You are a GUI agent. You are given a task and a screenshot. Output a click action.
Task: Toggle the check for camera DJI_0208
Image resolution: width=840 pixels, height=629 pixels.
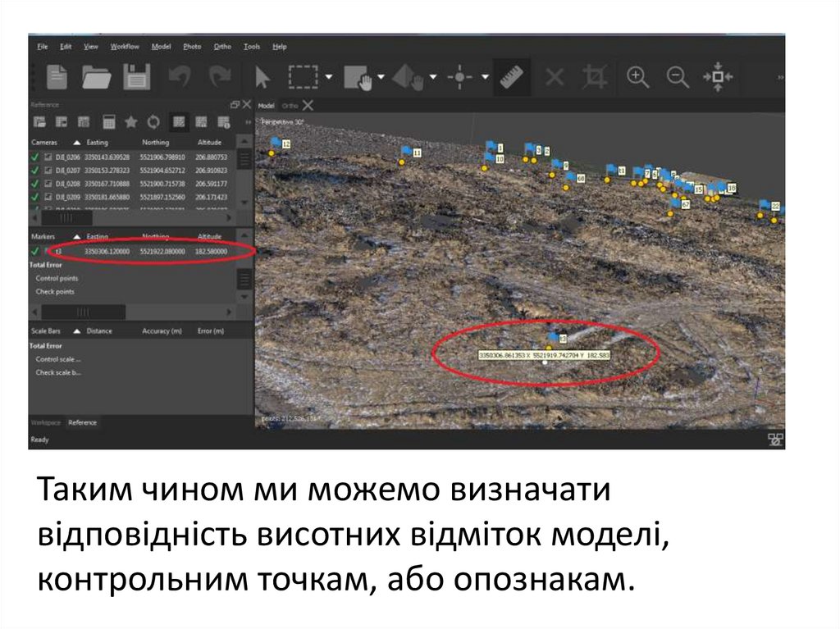coord(34,184)
